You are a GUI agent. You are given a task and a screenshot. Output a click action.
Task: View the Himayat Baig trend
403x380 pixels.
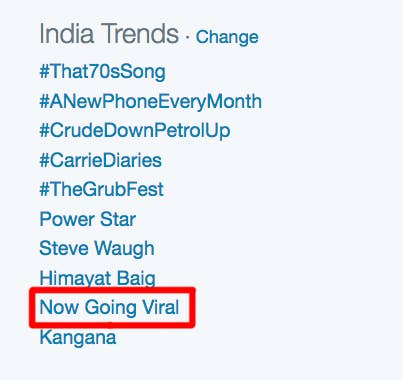pos(97,278)
